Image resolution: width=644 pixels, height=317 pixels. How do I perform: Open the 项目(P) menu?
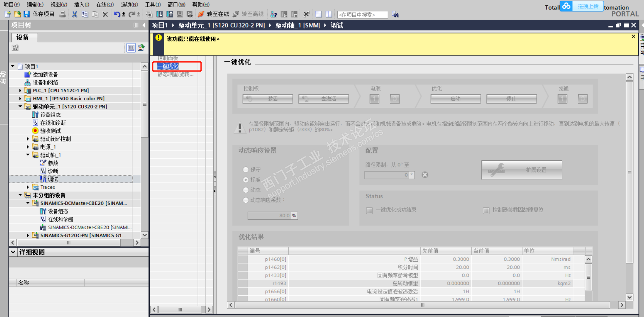(x=12, y=4)
